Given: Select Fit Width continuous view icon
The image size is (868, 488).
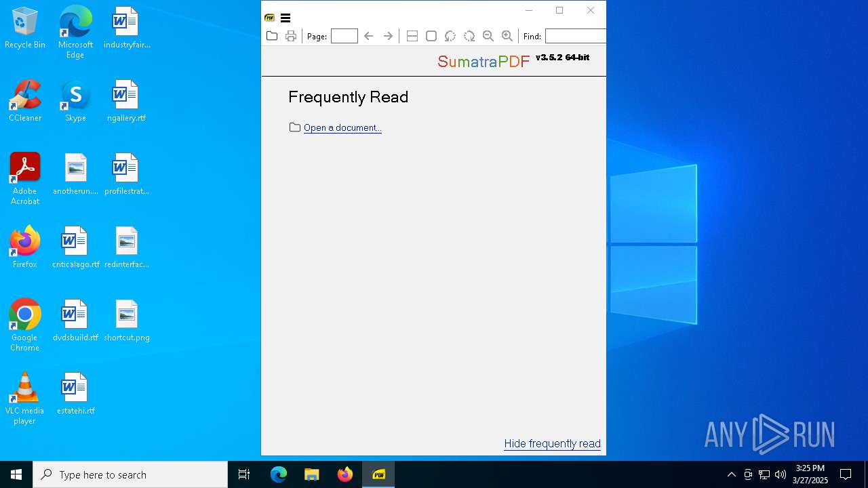Looking at the screenshot, I should 412,36.
